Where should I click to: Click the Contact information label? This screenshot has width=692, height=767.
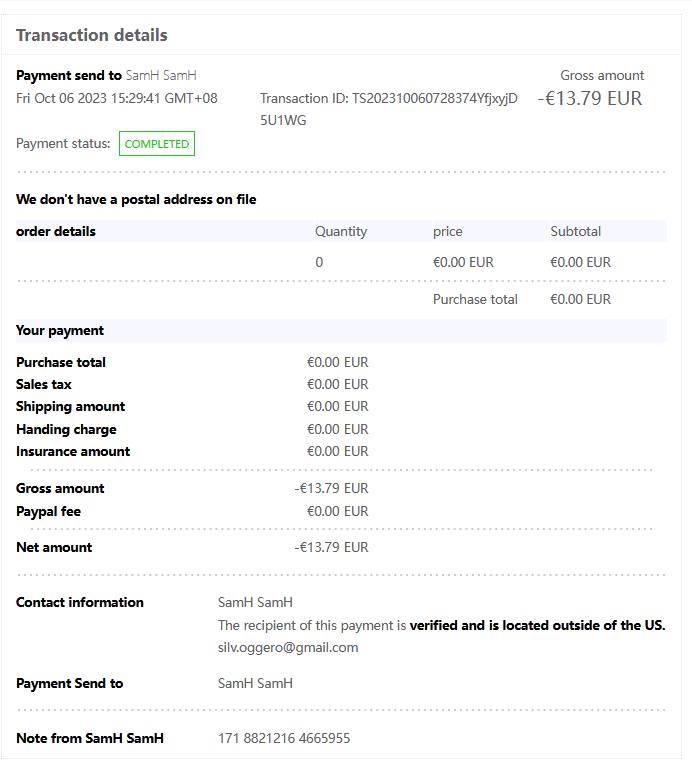[x=80, y=602]
